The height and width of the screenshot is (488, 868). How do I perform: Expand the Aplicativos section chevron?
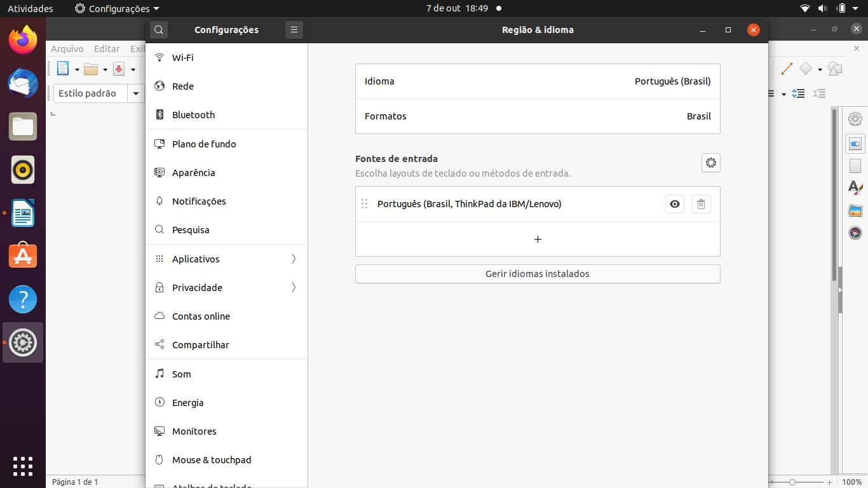tap(294, 259)
